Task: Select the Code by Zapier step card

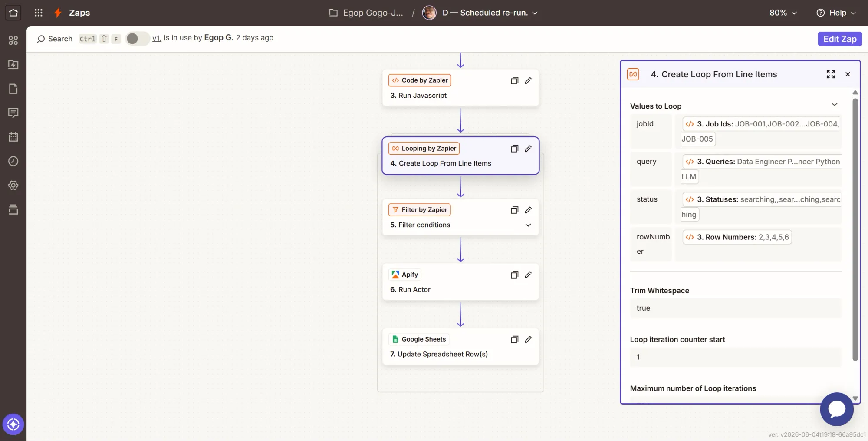Action: 460,87
